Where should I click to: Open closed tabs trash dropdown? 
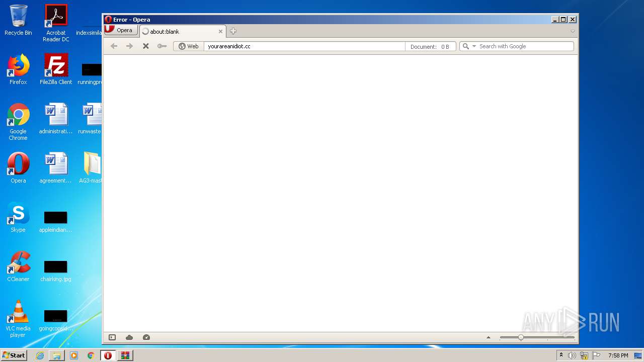(573, 31)
